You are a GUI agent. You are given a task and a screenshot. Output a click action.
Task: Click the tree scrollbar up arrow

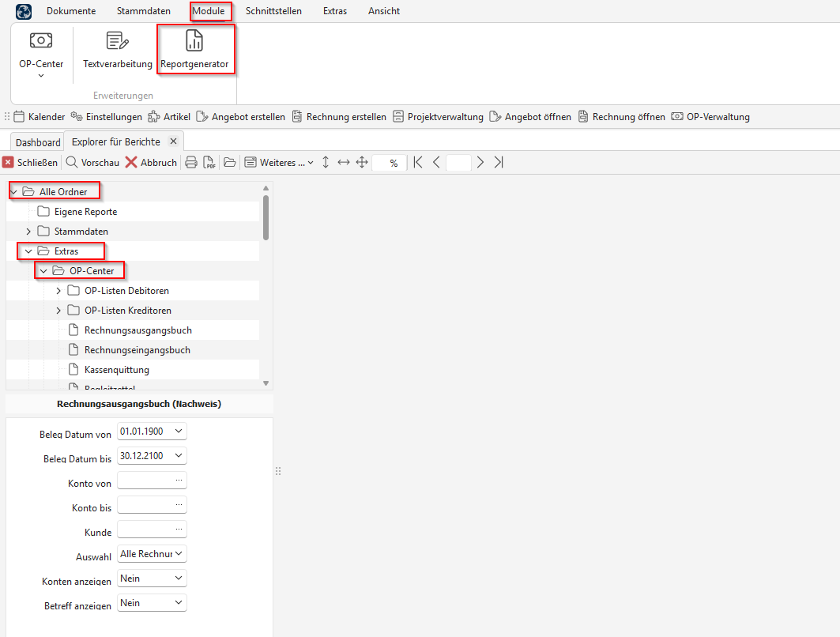tap(266, 188)
